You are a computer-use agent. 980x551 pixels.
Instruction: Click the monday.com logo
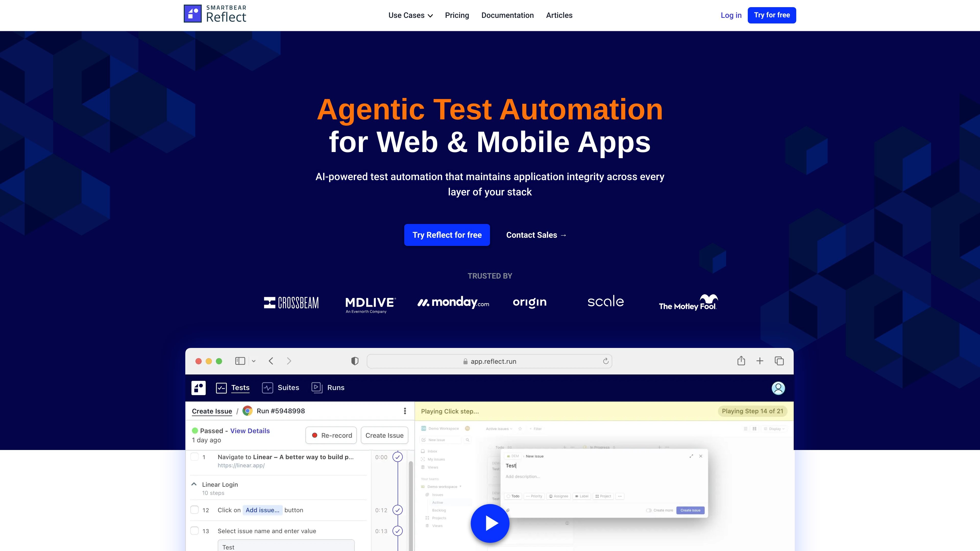454,302
